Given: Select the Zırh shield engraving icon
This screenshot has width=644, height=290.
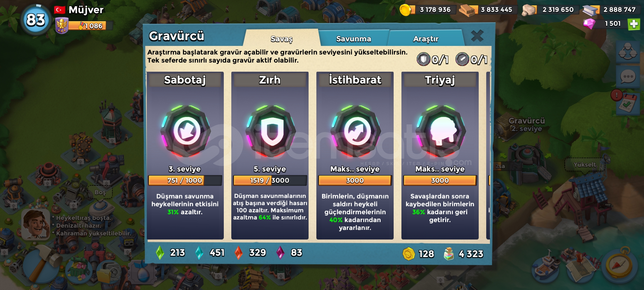Looking at the screenshot, I should [x=271, y=131].
